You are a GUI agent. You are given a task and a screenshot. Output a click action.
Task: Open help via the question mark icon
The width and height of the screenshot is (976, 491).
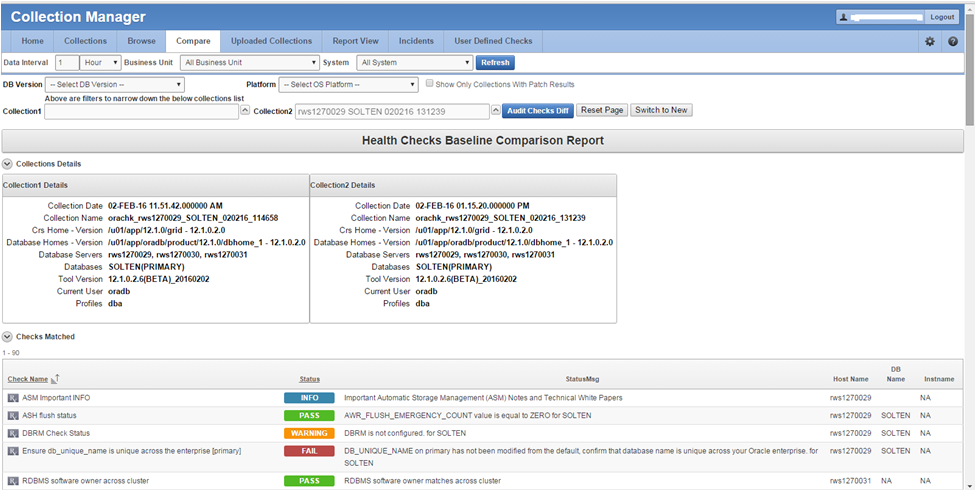tap(953, 42)
